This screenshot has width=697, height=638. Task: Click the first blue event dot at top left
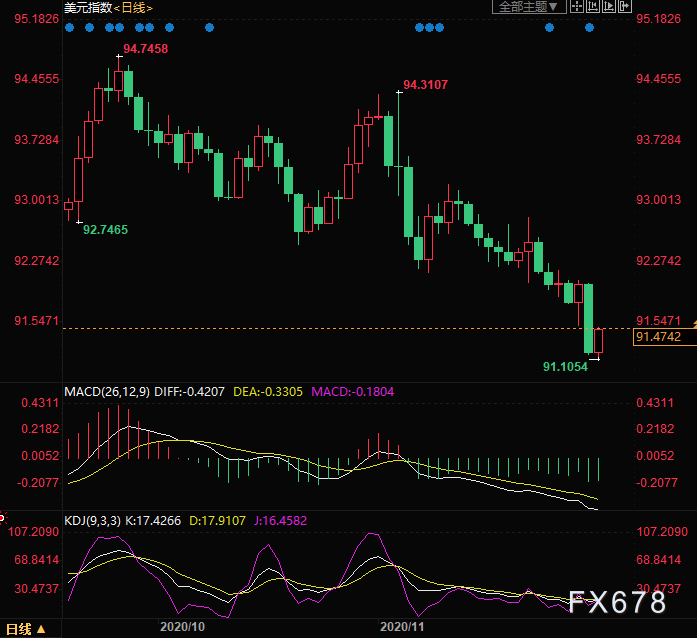click(69, 27)
